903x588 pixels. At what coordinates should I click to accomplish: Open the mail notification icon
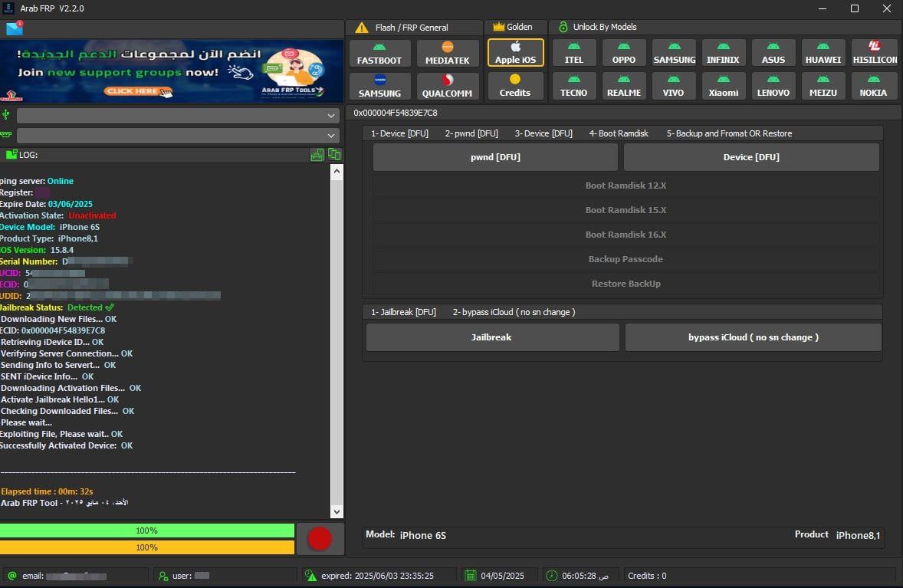[x=15, y=28]
